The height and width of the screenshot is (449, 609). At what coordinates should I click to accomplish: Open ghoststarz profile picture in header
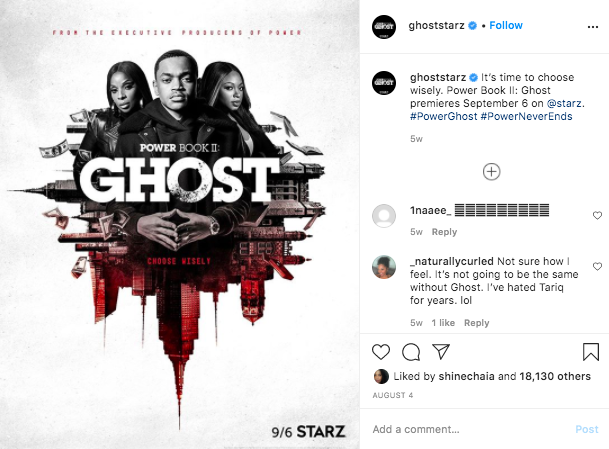(384, 27)
